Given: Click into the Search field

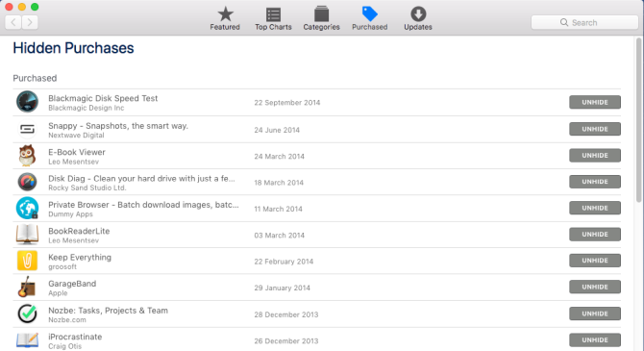Looking at the screenshot, I should (584, 23).
